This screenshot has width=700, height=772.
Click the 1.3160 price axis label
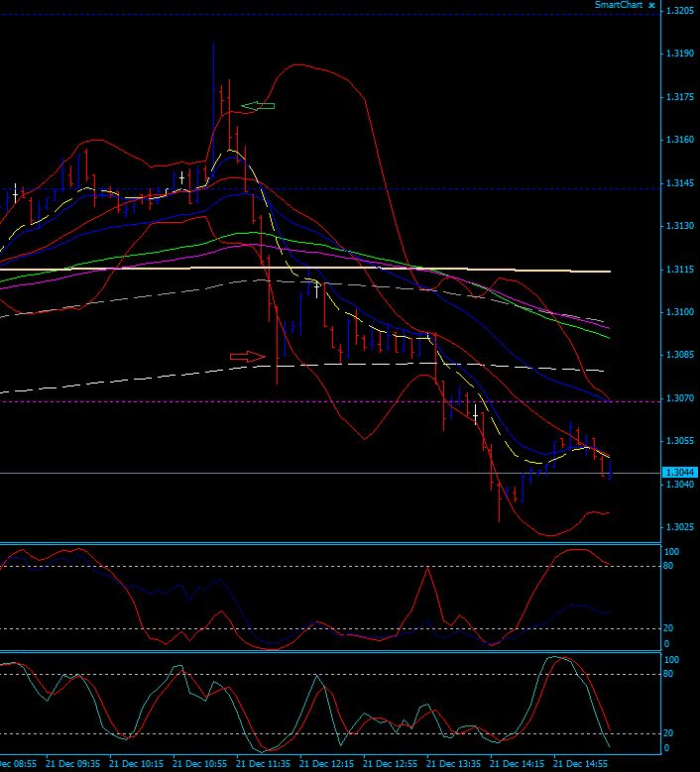tap(680, 141)
